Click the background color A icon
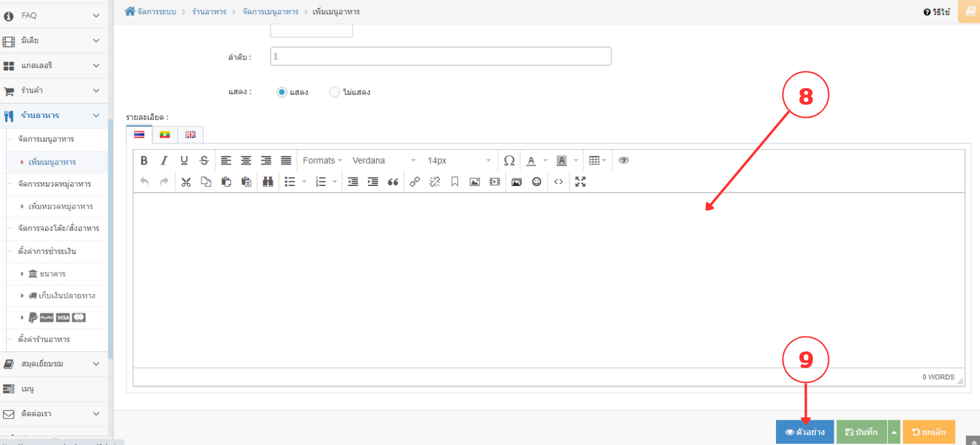This screenshot has width=980, height=445. click(x=562, y=160)
